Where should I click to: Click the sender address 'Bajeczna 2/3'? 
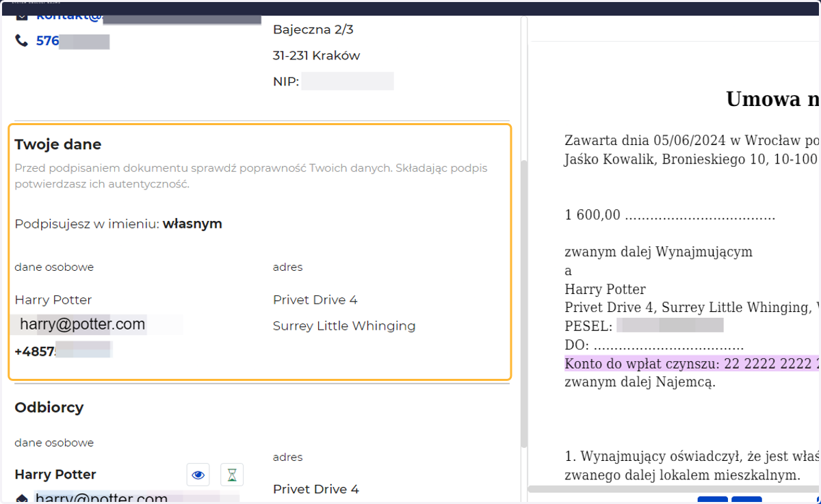(313, 29)
